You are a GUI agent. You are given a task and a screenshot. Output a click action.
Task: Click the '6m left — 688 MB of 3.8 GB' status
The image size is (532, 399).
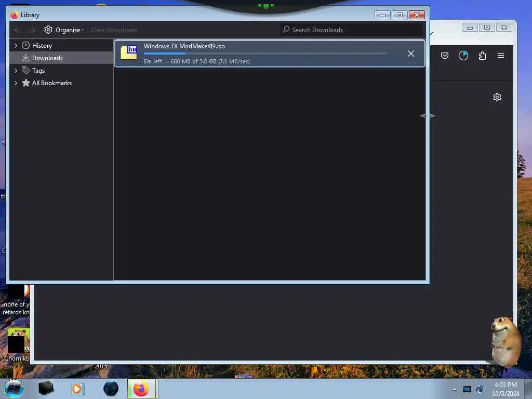click(197, 61)
